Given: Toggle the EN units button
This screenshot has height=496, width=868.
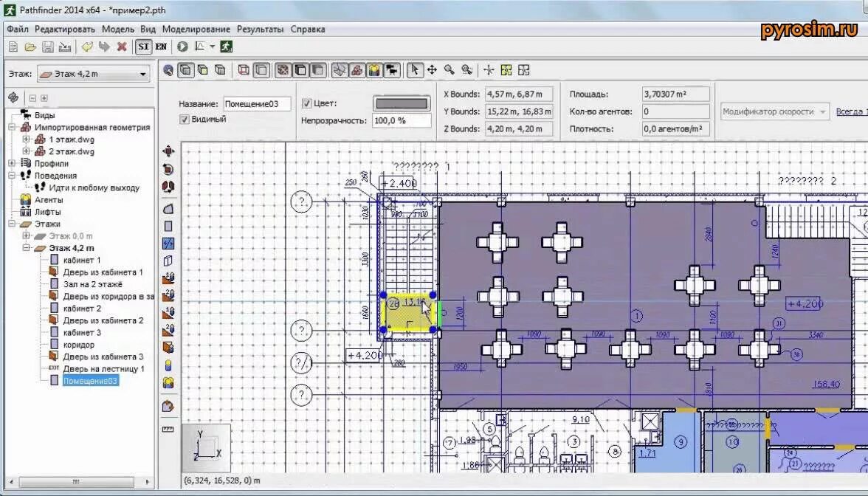Looking at the screenshot, I should (161, 47).
